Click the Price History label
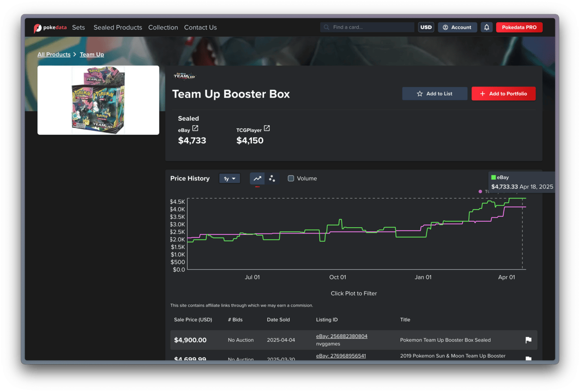This screenshot has height=392, width=580. [190, 178]
